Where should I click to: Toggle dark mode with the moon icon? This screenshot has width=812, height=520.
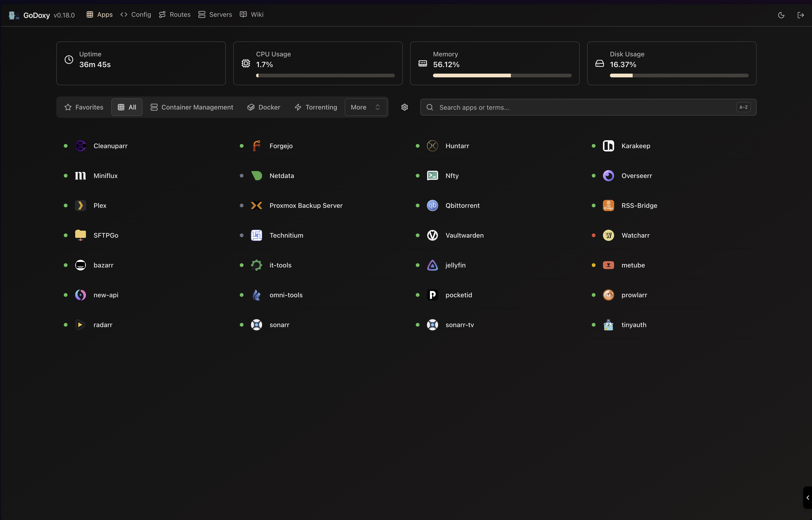pyautogui.click(x=781, y=15)
